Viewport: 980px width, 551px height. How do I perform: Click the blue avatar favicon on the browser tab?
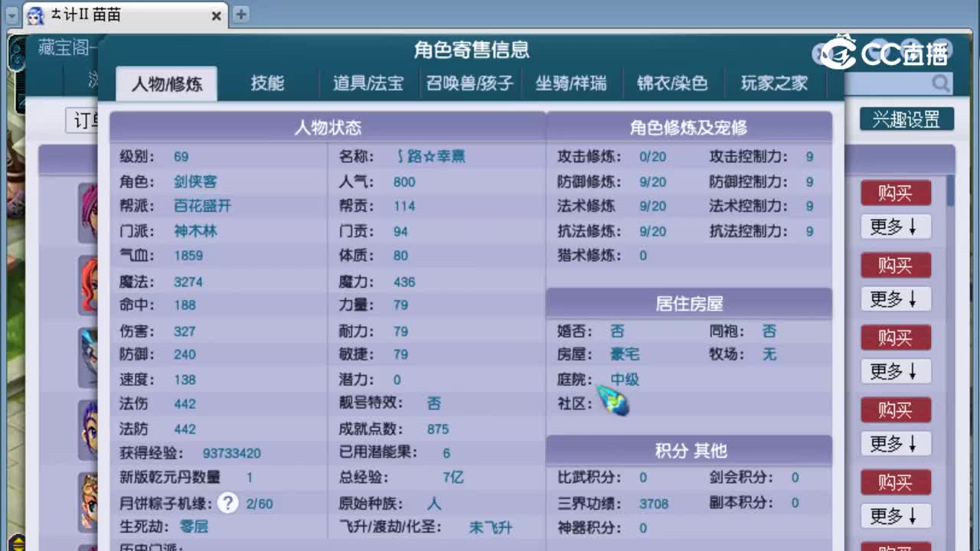point(36,15)
